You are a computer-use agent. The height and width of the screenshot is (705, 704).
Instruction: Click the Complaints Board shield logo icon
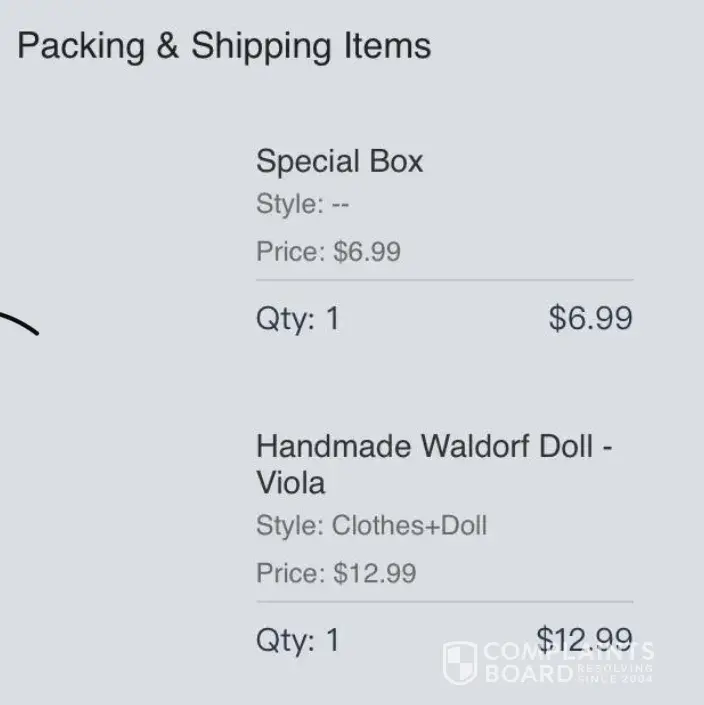click(460, 662)
